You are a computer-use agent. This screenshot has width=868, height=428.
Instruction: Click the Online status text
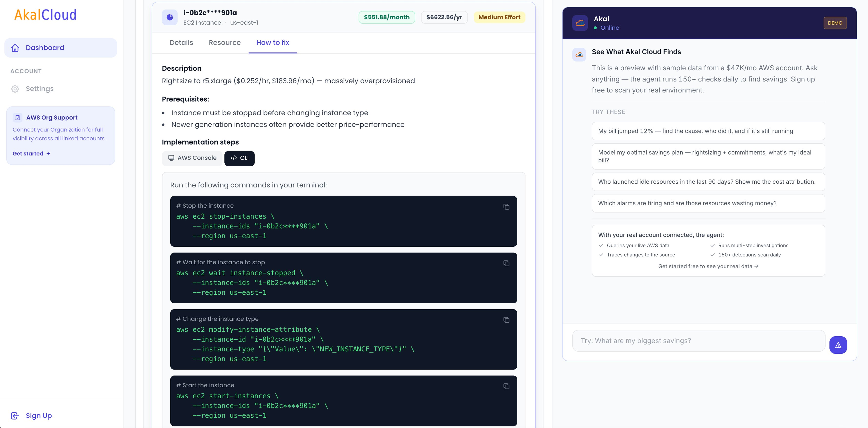coord(610,28)
